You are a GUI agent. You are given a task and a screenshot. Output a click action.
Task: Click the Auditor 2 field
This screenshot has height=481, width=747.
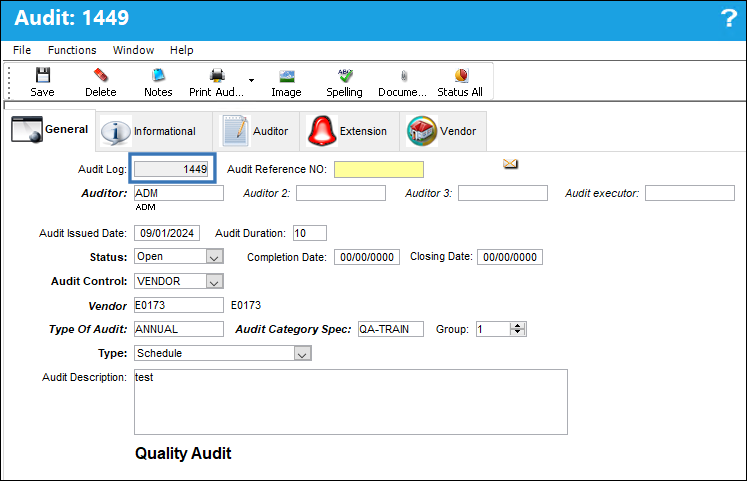point(341,193)
